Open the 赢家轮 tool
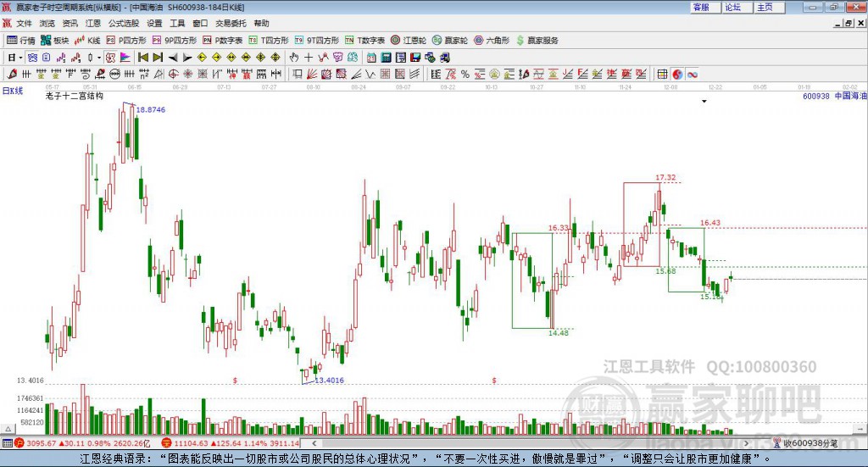This screenshot has height=467, width=868. (450, 41)
